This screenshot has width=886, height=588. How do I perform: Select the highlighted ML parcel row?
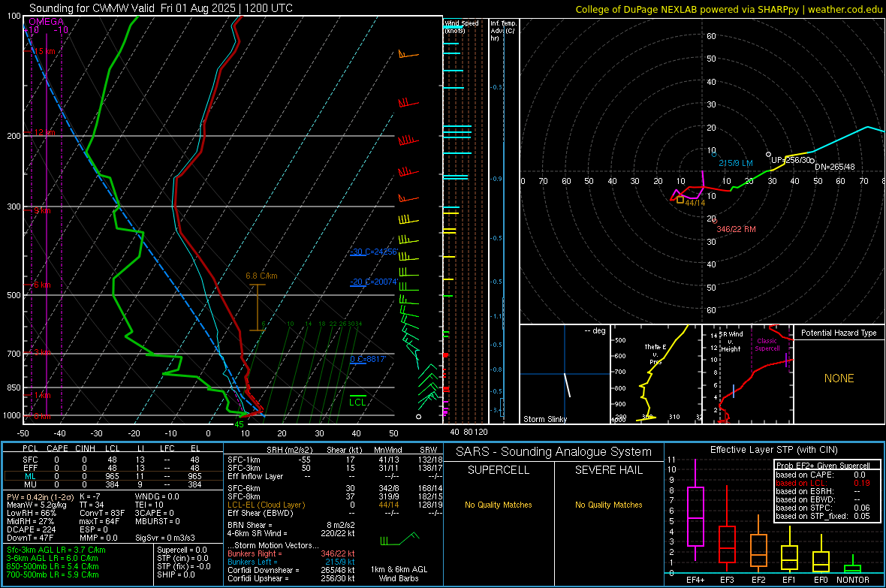click(x=112, y=476)
